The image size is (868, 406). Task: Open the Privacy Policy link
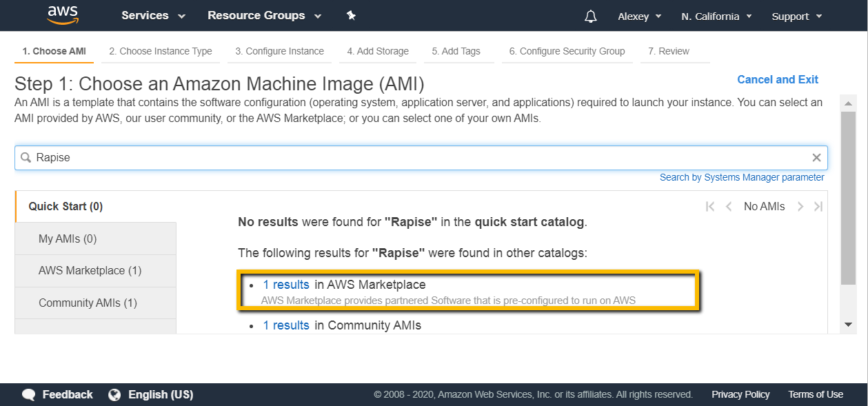coord(740,394)
